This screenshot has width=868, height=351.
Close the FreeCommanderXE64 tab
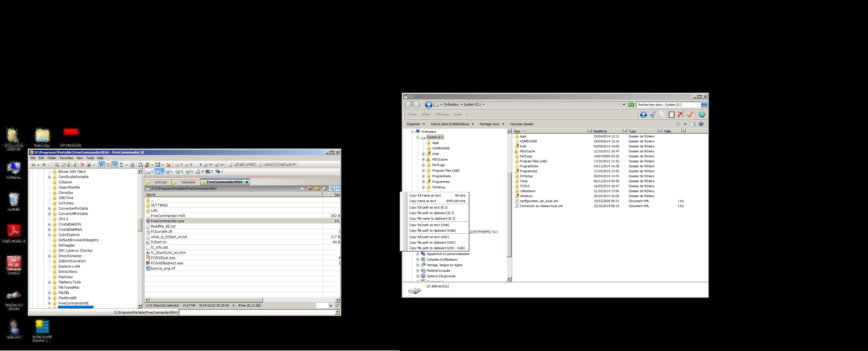click(x=247, y=182)
